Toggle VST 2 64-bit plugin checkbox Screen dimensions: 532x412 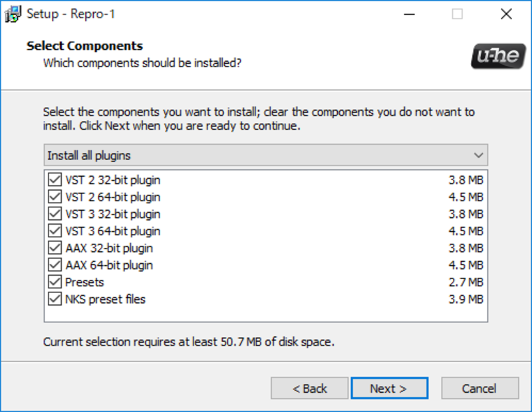click(x=55, y=197)
